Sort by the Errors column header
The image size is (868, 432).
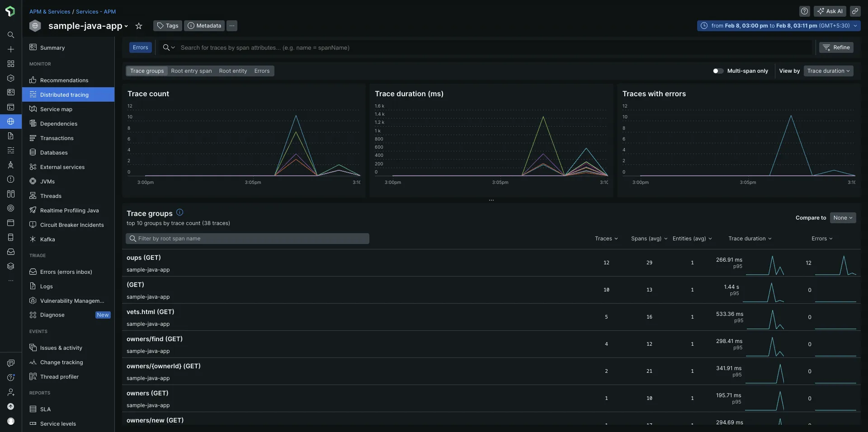(x=822, y=239)
